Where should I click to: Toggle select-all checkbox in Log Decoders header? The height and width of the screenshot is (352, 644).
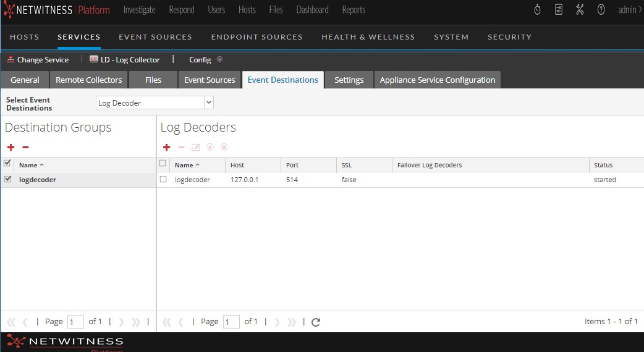click(x=163, y=164)
